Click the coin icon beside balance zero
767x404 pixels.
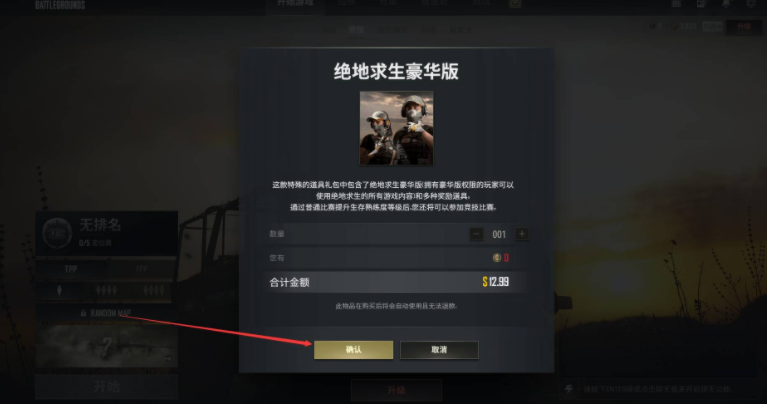[497, 258]
